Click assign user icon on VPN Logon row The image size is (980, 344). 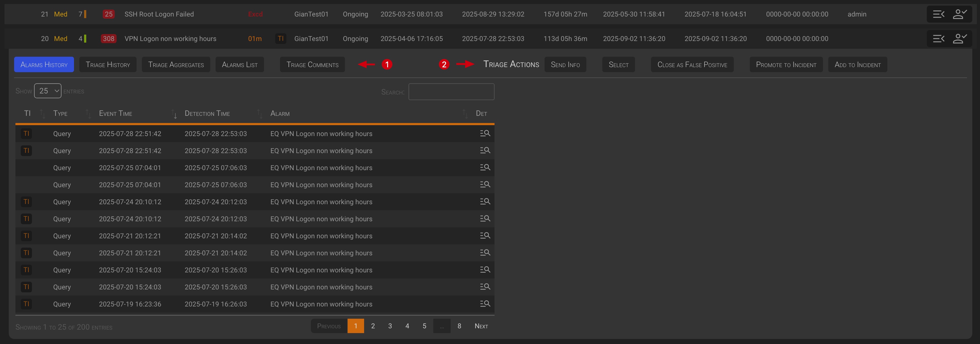point(960,38)
